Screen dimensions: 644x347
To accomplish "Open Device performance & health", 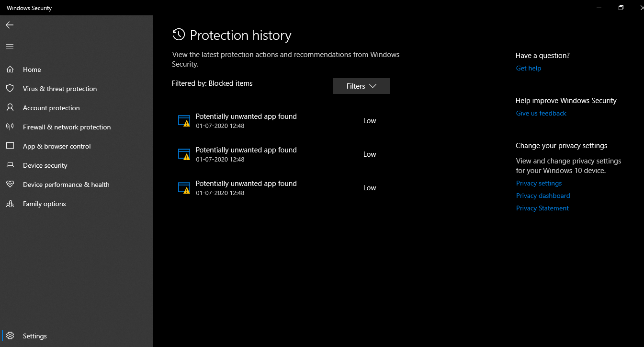I will coord(66,185).
